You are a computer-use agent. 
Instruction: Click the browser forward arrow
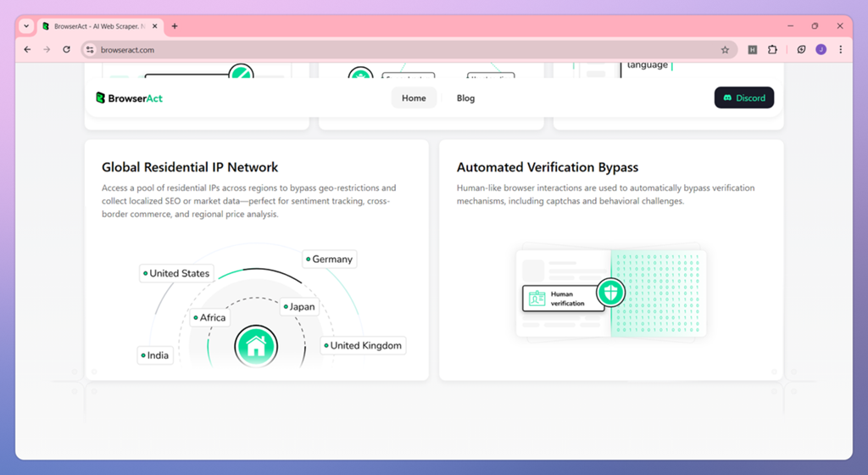(47, 50)
